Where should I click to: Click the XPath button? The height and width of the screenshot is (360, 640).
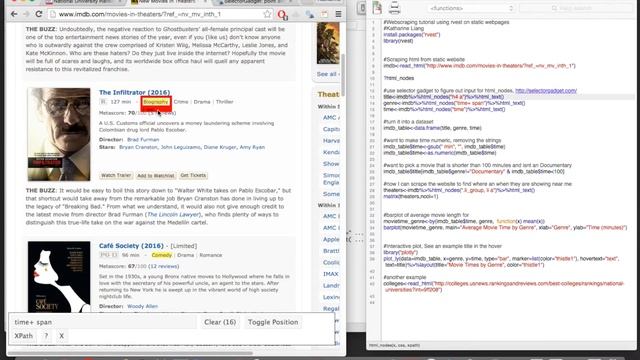(x=24, y=336)
